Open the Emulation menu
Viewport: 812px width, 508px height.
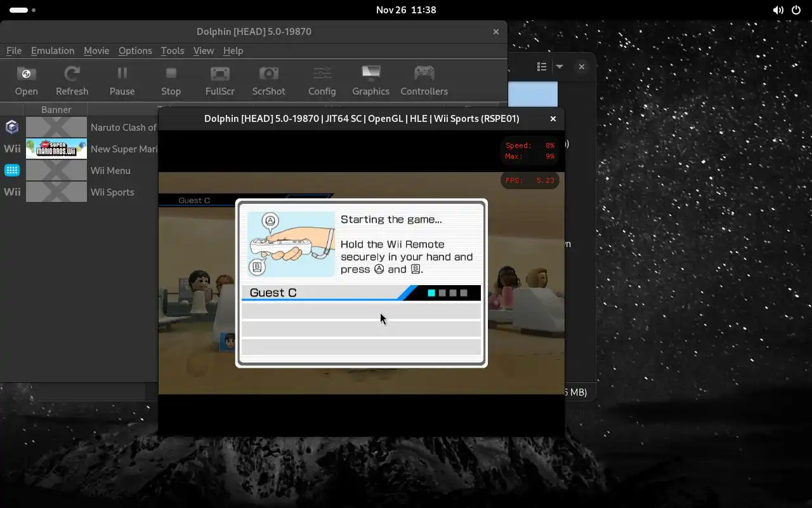(x=53, y=50)
